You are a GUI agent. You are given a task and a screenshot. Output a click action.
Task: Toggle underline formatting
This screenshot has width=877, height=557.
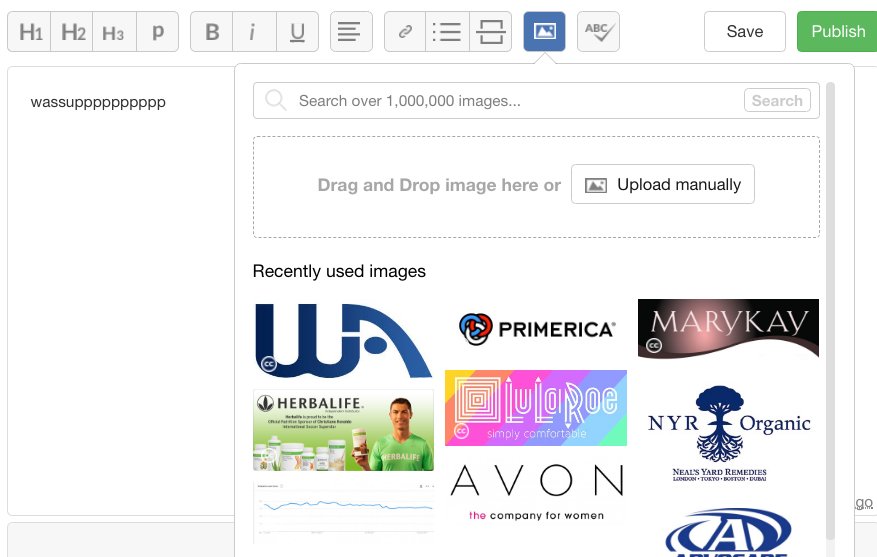[298, 32]
